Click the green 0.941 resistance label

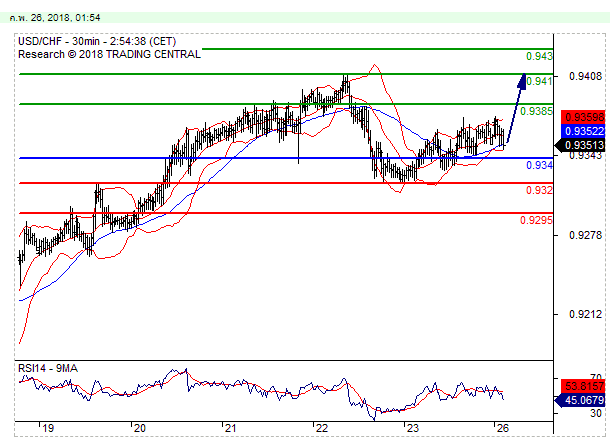pos(539,81)
